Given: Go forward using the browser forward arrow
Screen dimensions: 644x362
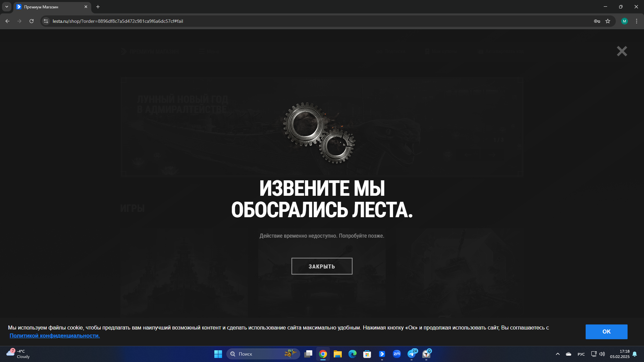Looking at the screenshot, I should (19, 21).
